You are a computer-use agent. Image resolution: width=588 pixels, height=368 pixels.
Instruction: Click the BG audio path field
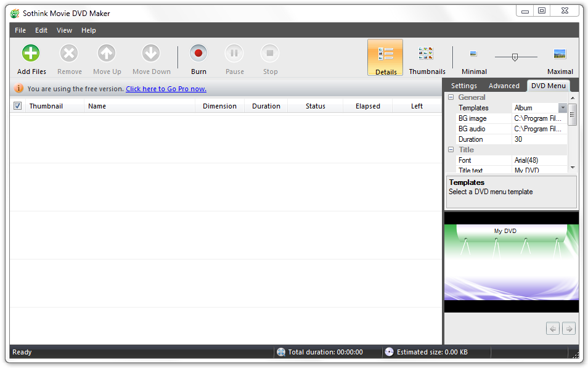pyautogui.click(x=539, y=129)
